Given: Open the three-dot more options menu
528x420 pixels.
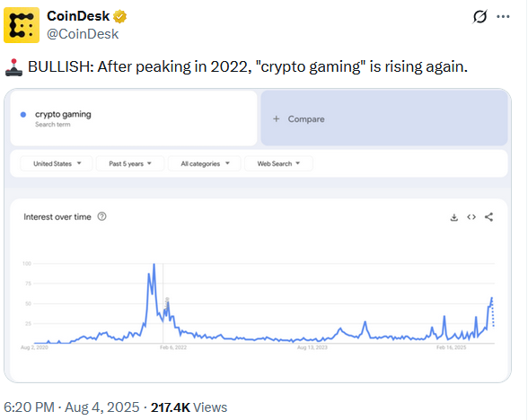Looking at the screenshot, I should 503,16.
